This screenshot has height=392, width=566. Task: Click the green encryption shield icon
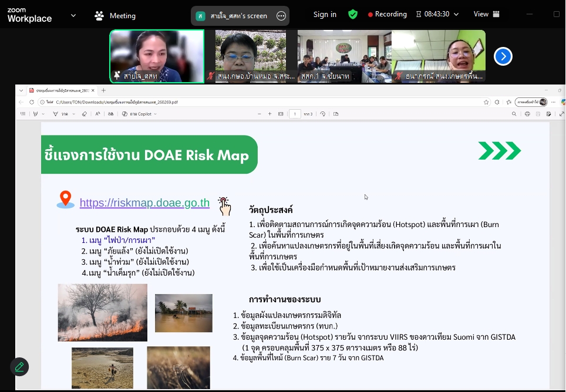pyautogui.click(x=353, y=14)
